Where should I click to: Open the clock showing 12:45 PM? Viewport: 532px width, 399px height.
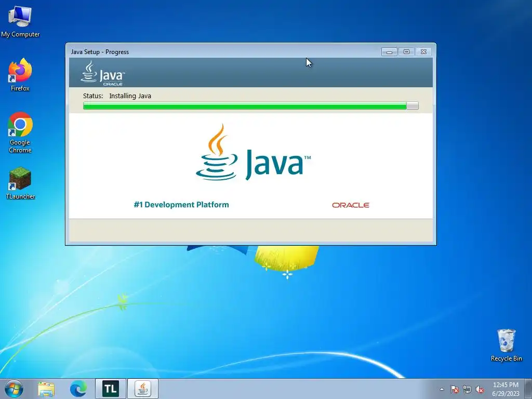(506, 389)
